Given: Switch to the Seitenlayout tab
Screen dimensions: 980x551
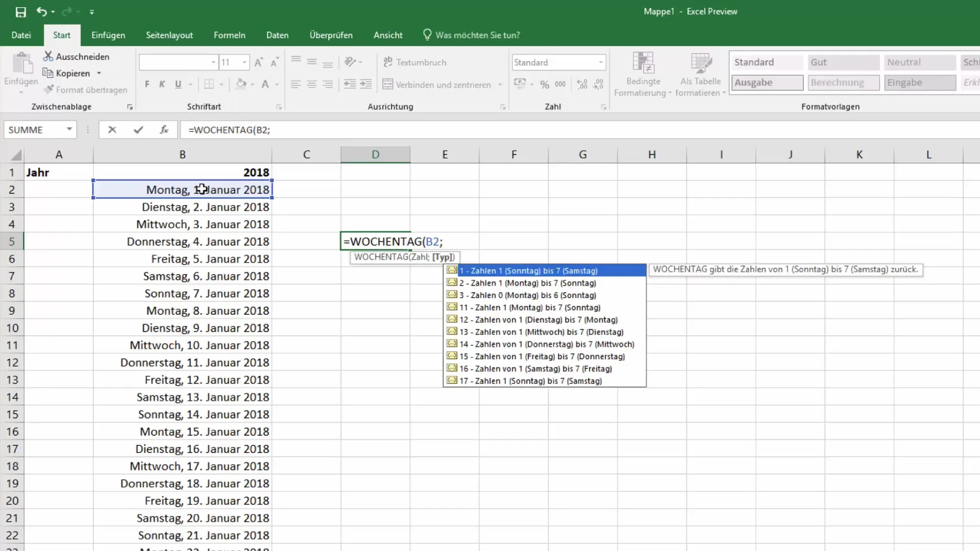Looking at the screenshot, I should pos(169,35).
